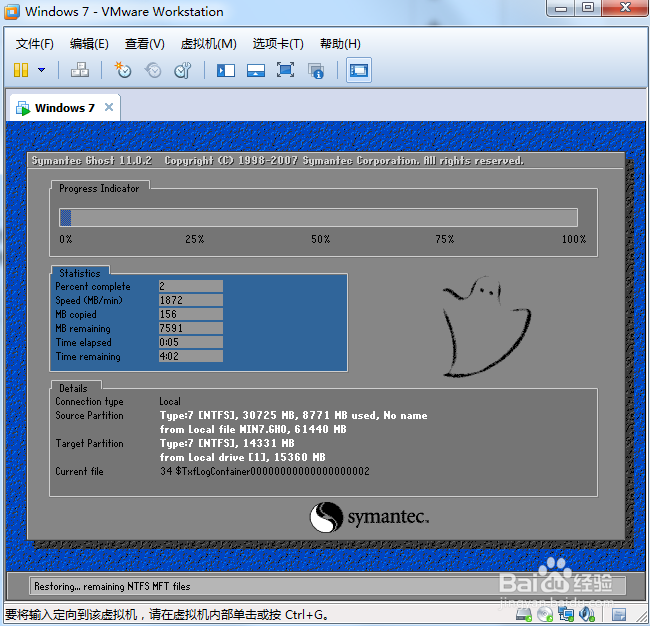
Task: Switch to Unity mode icon
Action: [316, 70]
